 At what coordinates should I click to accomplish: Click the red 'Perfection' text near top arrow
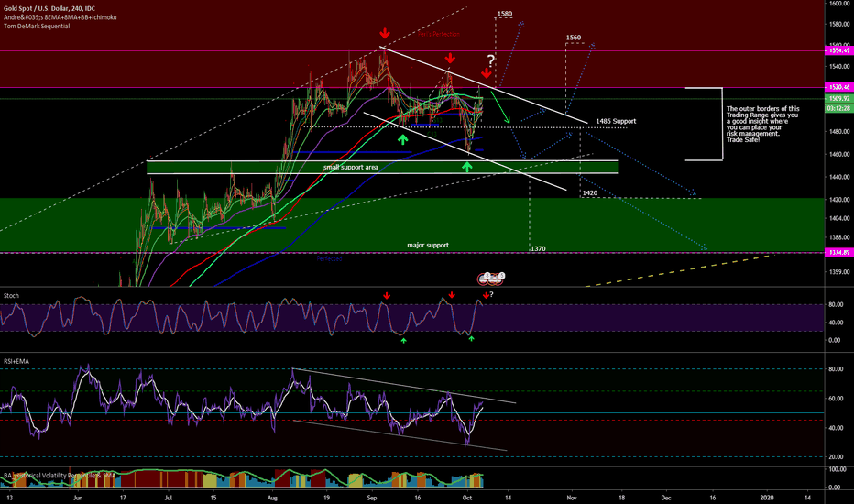(x=439, y=34)
